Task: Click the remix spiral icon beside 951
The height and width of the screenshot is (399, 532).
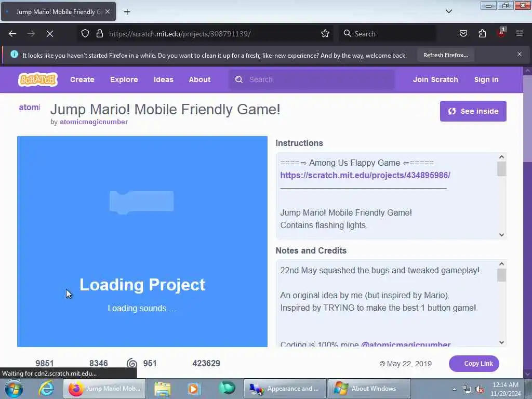Action: click(x=132, y=363)
